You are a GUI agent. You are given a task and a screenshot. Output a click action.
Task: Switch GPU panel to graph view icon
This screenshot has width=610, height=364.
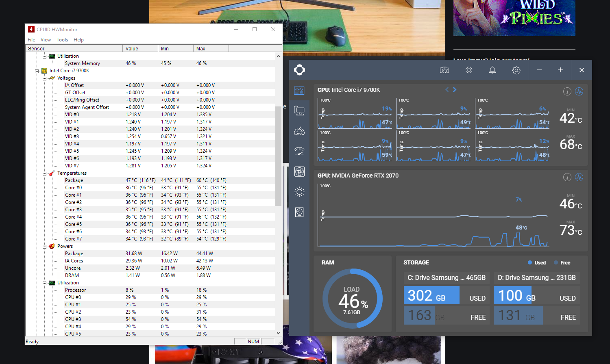click(579, 177)
